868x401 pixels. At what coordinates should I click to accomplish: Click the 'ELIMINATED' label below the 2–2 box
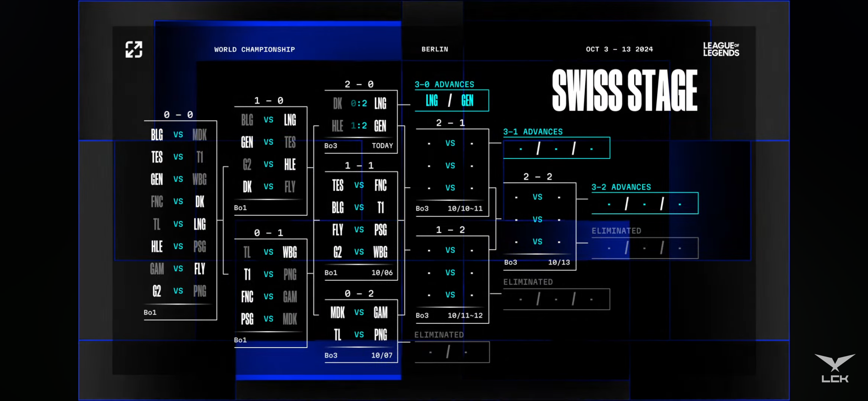click(528, 282)
